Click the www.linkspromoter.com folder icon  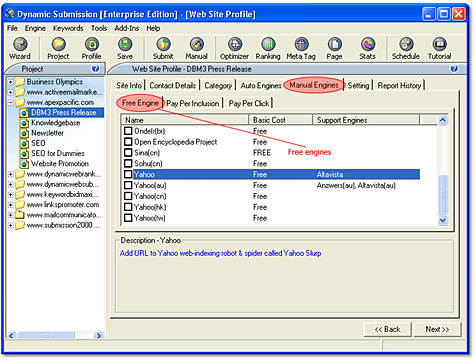click(20, 204)
